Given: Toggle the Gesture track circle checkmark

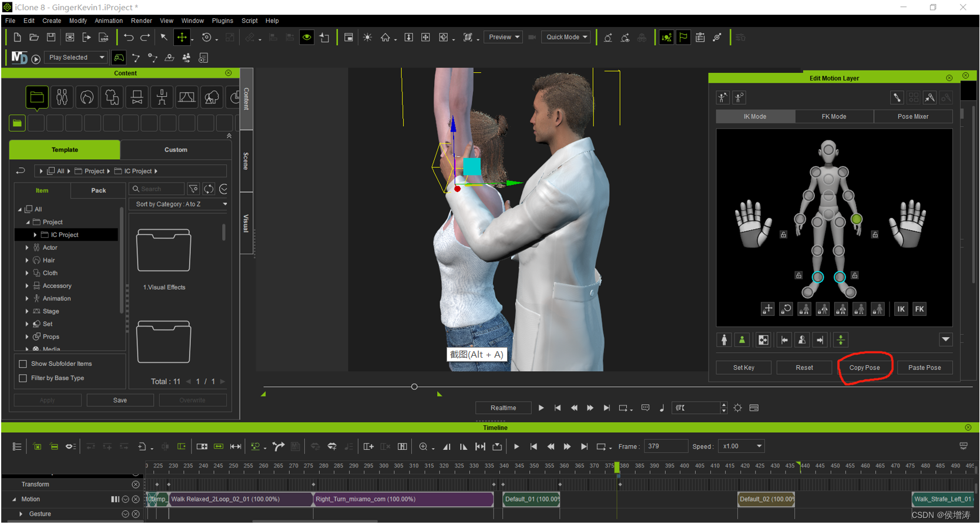Looking at the screenshot, I should (x=125, y=514).
